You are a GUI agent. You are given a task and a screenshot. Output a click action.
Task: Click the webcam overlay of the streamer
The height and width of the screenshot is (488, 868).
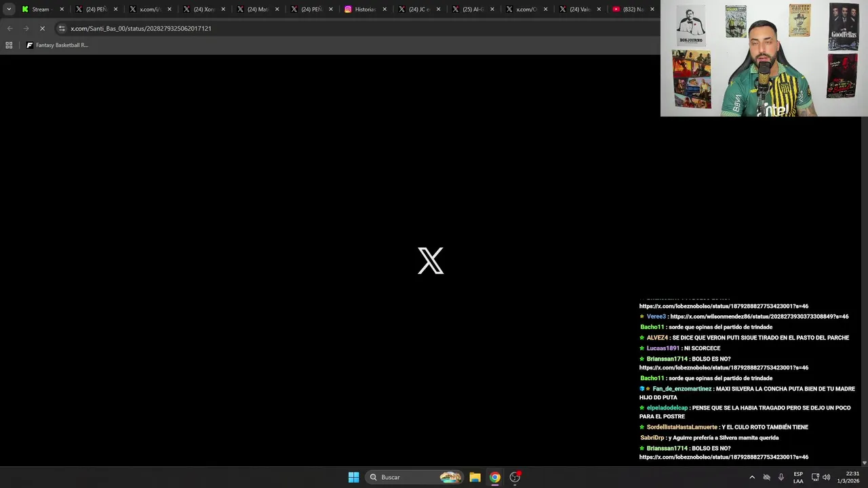click(x=764, y=58)
